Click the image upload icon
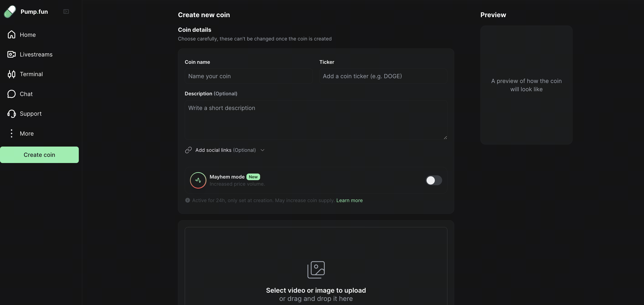 [x=316, y=270]
